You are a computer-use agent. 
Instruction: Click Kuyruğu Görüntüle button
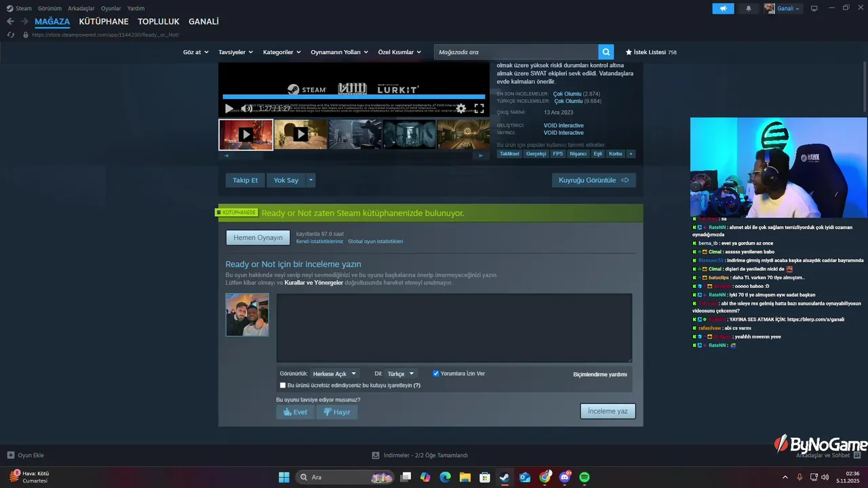click(593, 180)
